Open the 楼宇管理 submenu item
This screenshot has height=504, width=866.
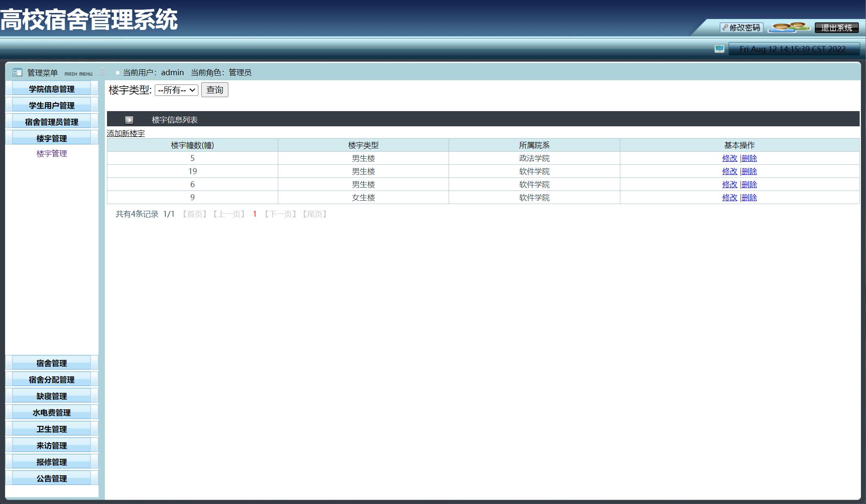52,154
